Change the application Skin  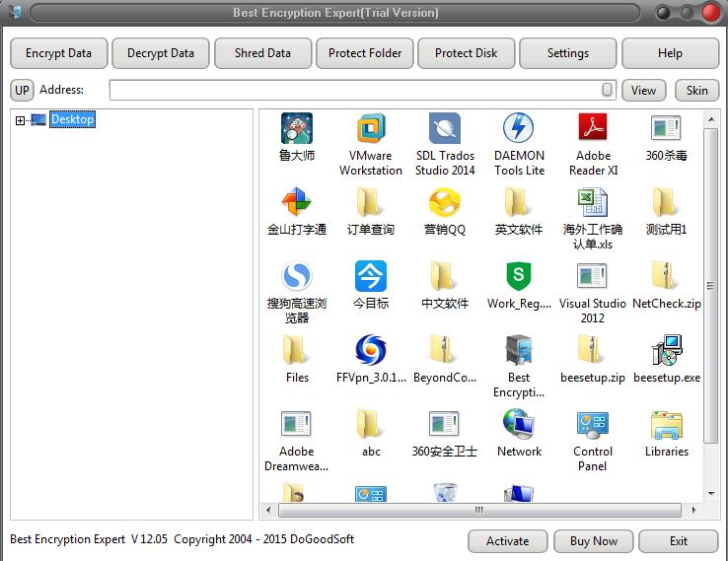[696, 90]
